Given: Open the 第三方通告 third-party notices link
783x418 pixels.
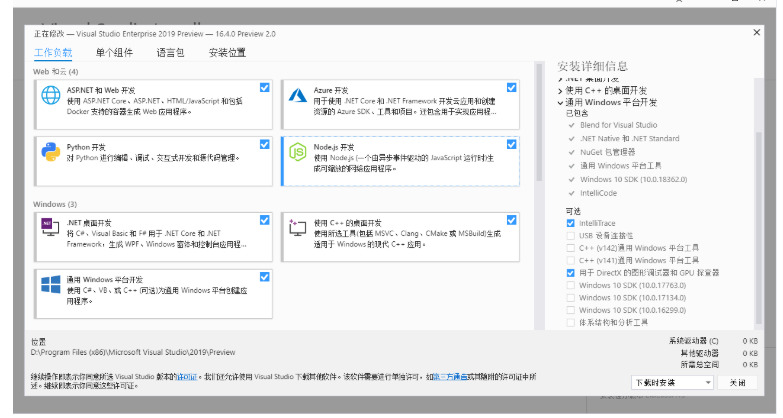Looking at the screenshot, I should (450, 377).
